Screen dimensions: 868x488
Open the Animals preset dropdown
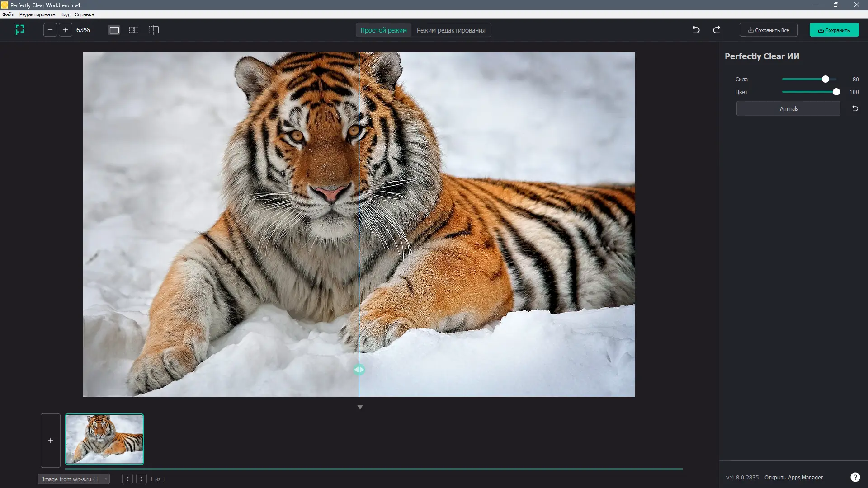788,108
